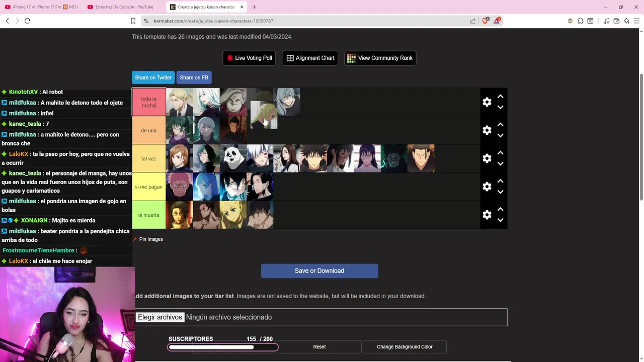Click Share on Twitter button

pos(153,77)
